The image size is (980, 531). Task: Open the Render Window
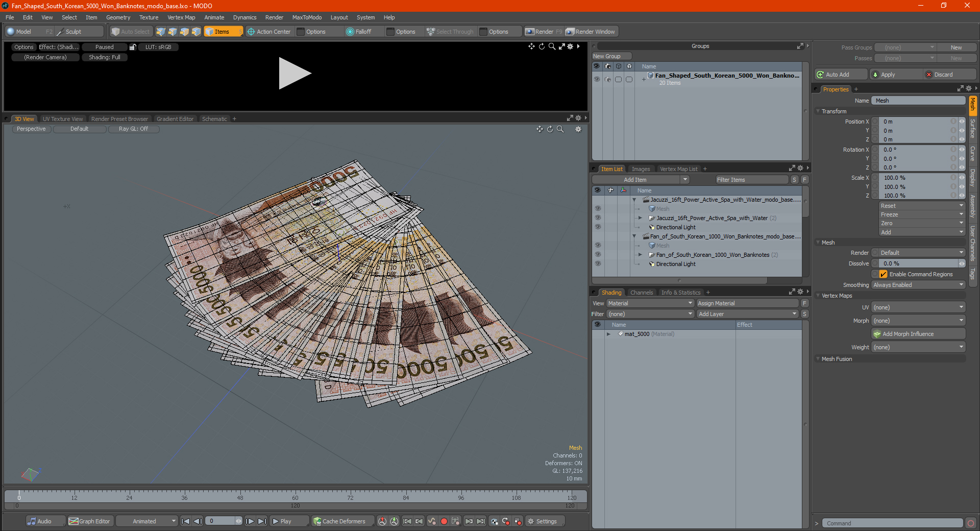click(591, 32)
